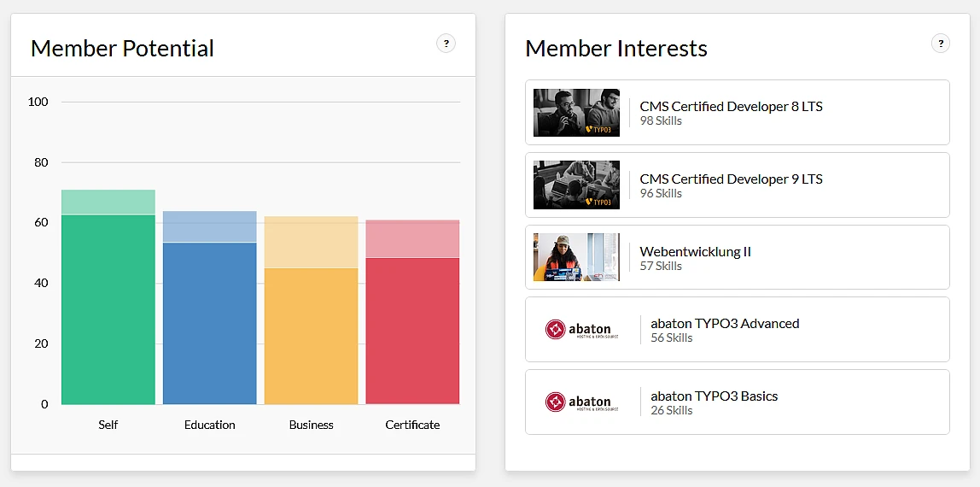Screen dimensions: 980x487
Task: Click the abaton logo for TYPO3 Basics
Action: point(581,402)
